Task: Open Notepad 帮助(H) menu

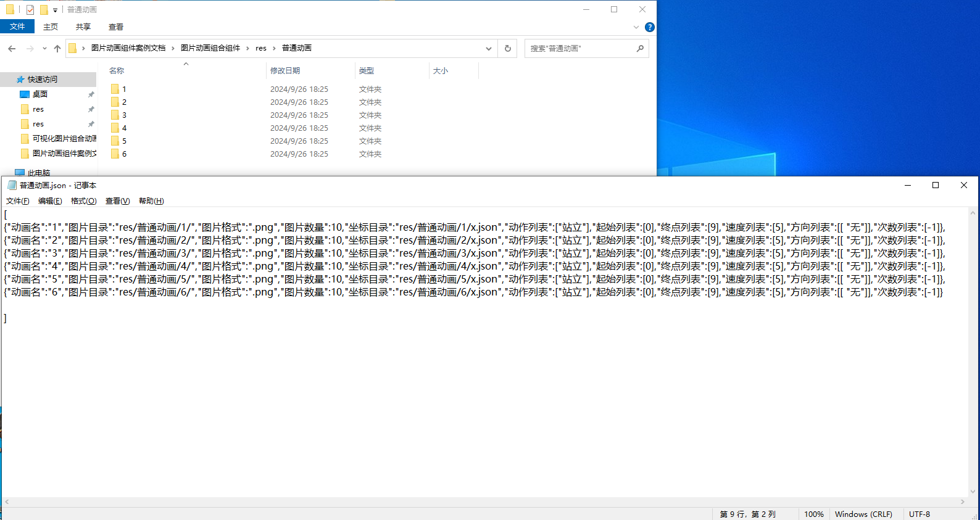Action: tap(151, 201)
